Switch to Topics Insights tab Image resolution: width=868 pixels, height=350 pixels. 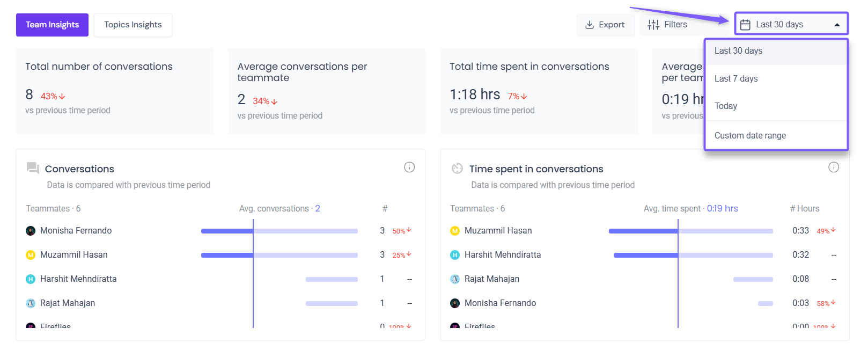[x=133, y=25]
